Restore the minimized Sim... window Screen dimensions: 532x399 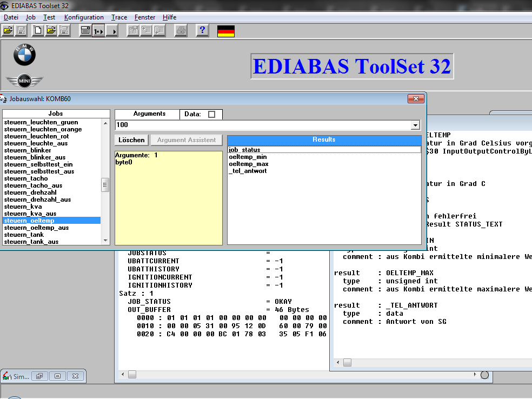tap(39, 376)
